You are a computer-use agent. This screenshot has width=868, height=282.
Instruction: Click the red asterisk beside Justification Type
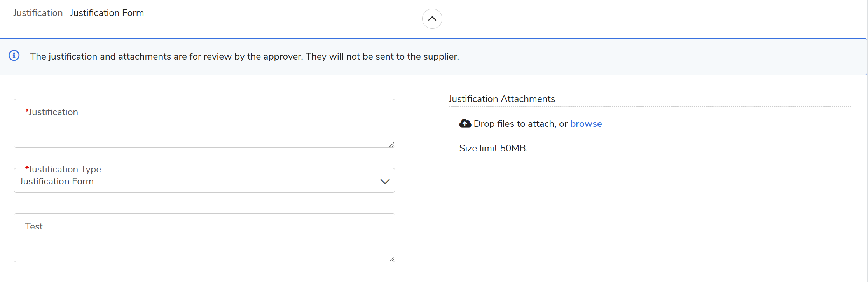27,168
